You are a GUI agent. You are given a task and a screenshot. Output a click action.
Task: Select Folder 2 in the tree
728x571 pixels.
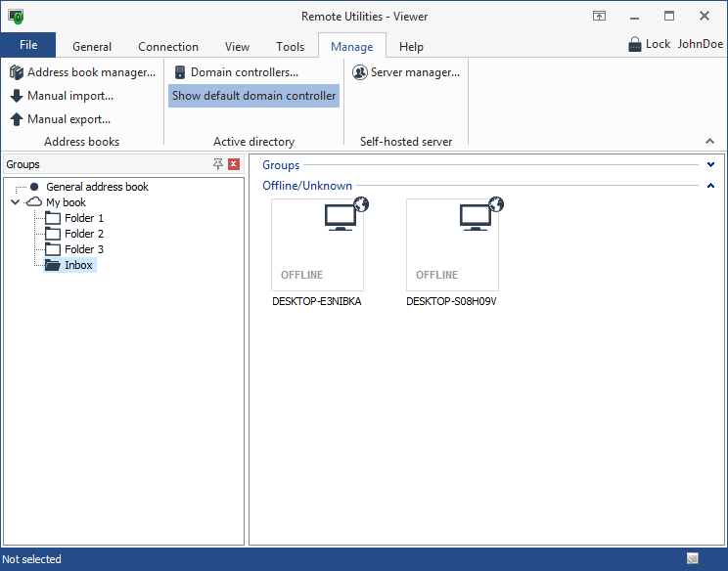tap(84, 234)
